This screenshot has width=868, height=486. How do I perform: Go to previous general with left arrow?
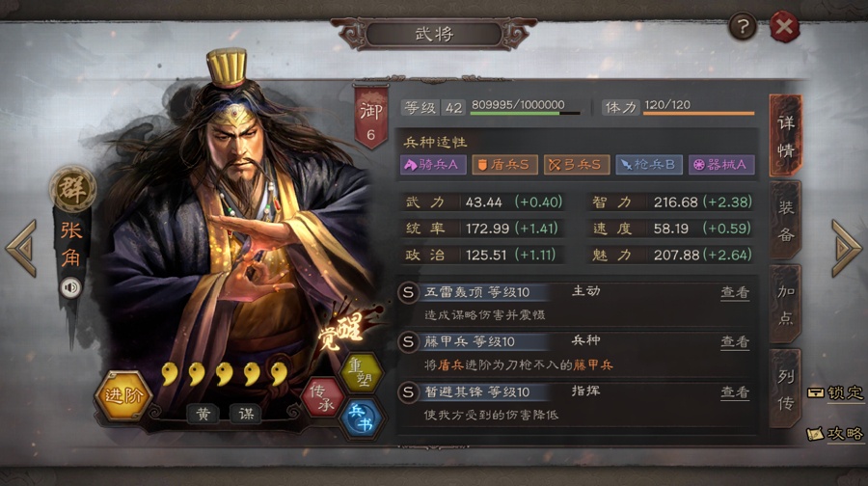[22, 248]
